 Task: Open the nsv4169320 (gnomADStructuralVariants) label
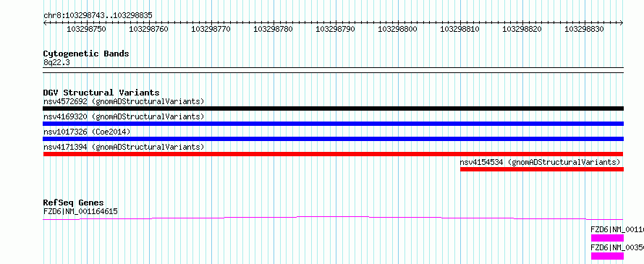(124, 116)
